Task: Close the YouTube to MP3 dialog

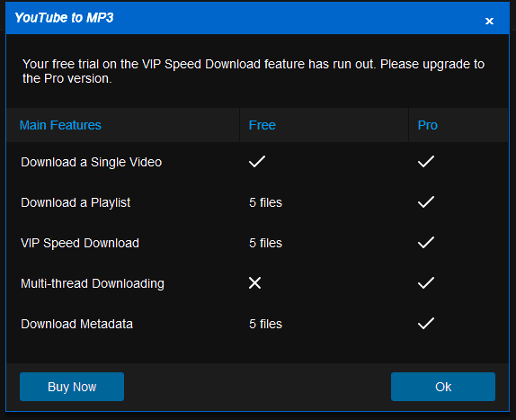Action: pyautogui.click(x=489, y=21)
